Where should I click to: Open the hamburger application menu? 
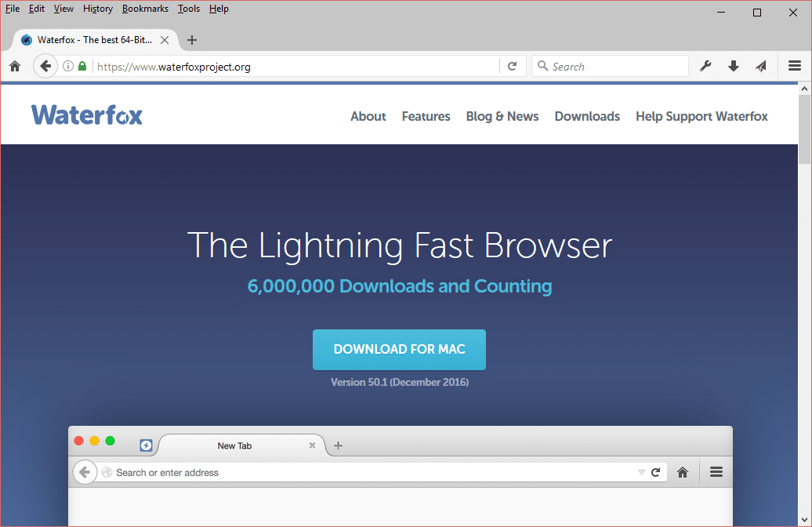tap(795, 67)
